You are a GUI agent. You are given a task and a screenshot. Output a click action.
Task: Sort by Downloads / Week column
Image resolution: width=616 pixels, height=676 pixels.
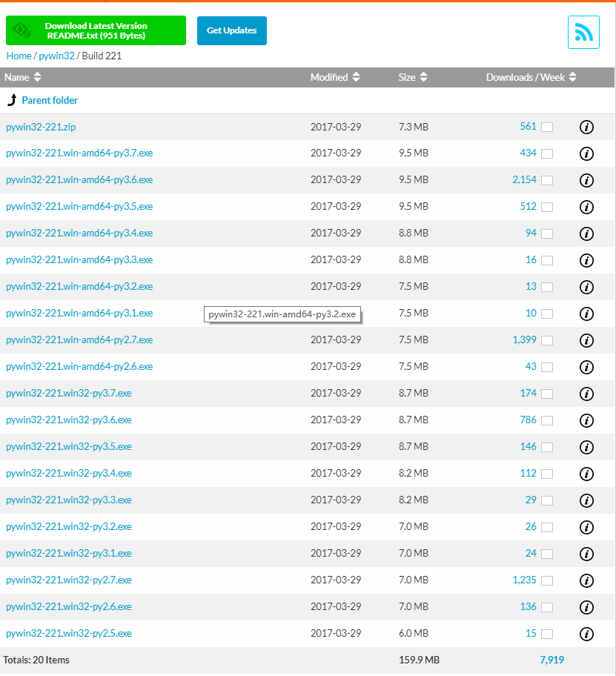531,77
